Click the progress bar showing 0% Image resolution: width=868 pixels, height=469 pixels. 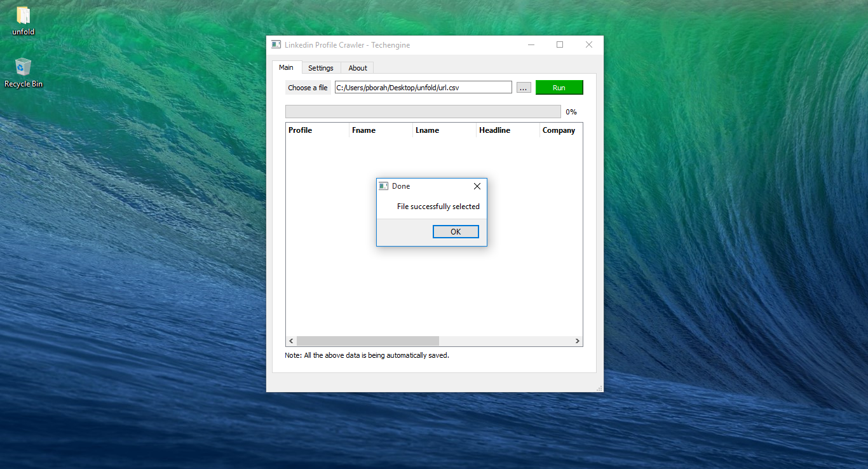pos(423,112)
